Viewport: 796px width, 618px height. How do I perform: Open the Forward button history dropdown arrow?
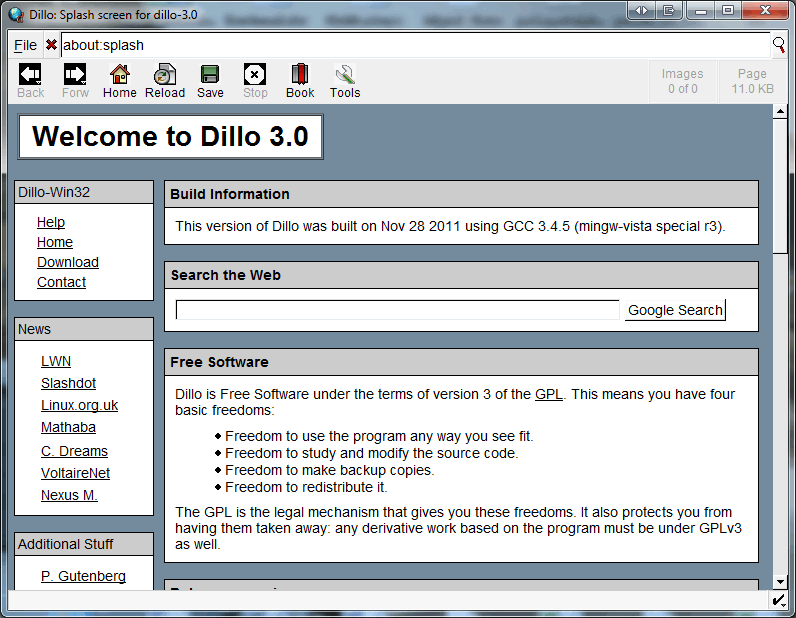pos(83,82)
